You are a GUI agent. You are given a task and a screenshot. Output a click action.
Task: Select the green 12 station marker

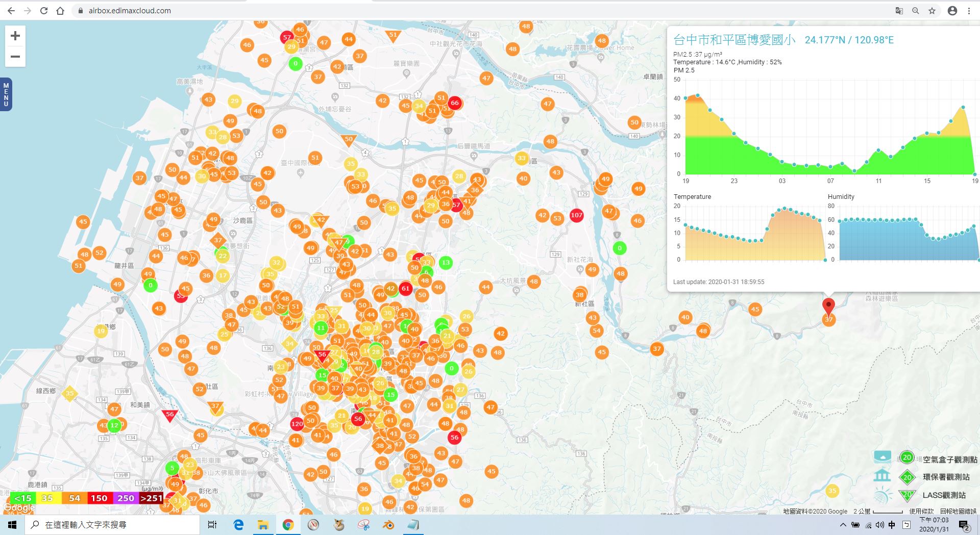point(114,425)
